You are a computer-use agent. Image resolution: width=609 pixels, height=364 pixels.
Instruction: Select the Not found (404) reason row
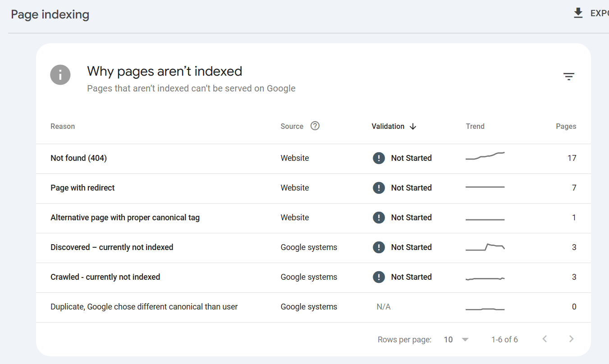coord(78,158)
